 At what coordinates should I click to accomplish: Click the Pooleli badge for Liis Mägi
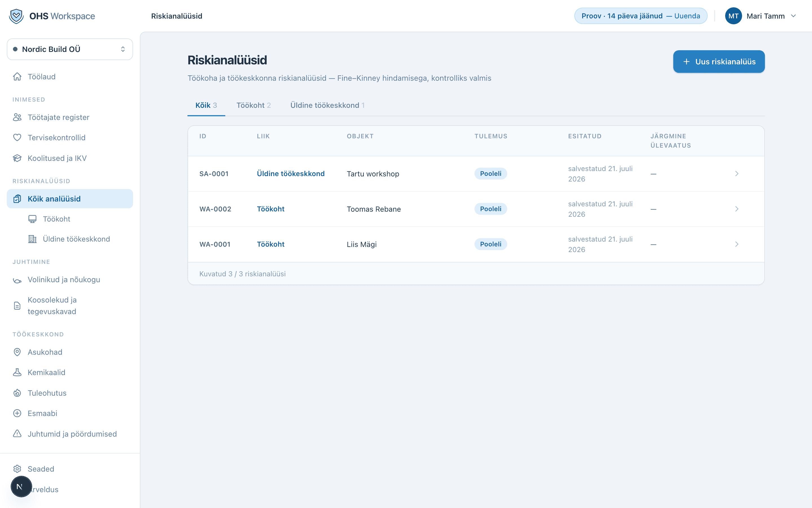[491, 244]
